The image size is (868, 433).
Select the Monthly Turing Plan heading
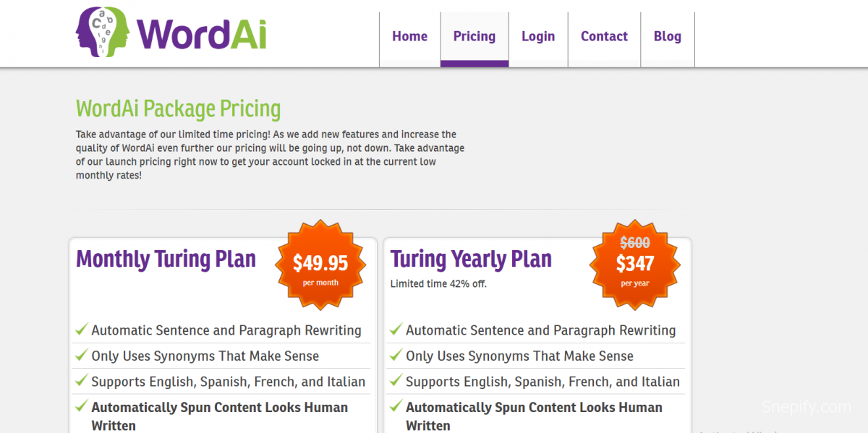pos(166,259)
